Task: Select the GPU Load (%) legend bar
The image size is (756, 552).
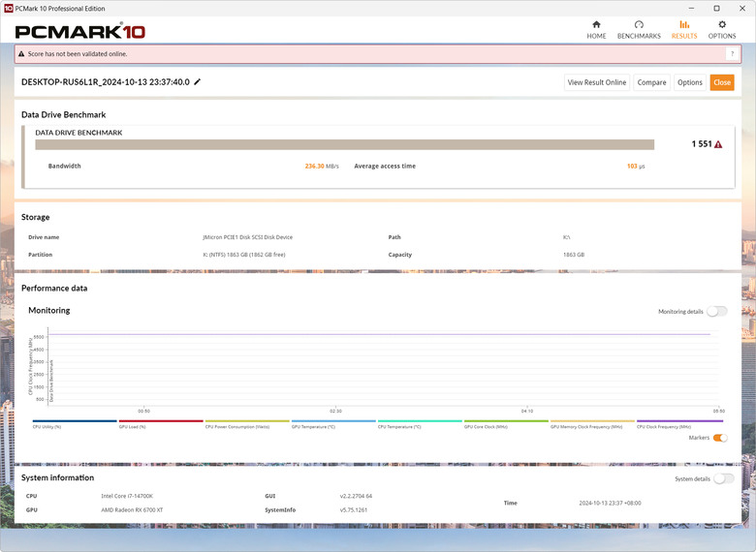Action: 161,421
